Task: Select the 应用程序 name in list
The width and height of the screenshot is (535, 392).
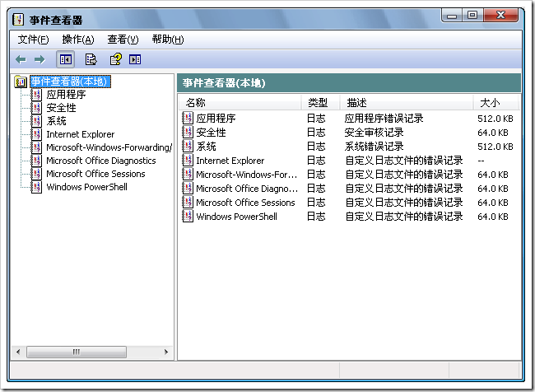Action: [x=216, y=118]
